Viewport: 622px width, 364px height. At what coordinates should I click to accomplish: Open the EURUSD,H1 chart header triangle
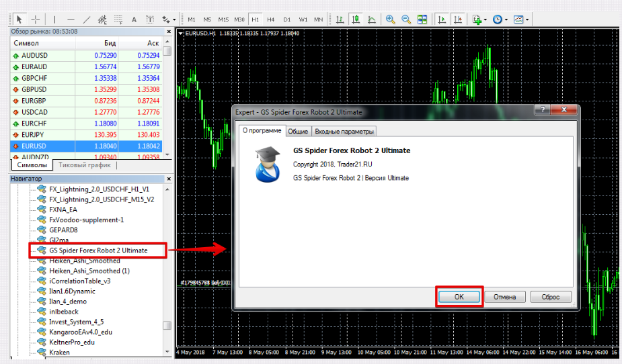coord(181,34)
